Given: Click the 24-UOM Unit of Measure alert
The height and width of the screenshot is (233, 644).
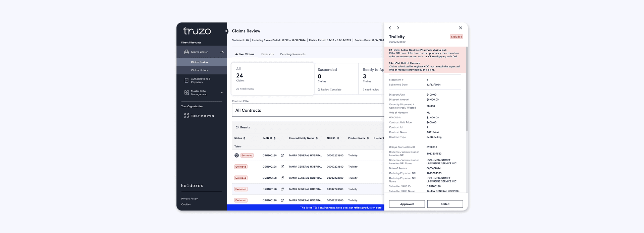Looking at the screenshot, I should 425,66.
